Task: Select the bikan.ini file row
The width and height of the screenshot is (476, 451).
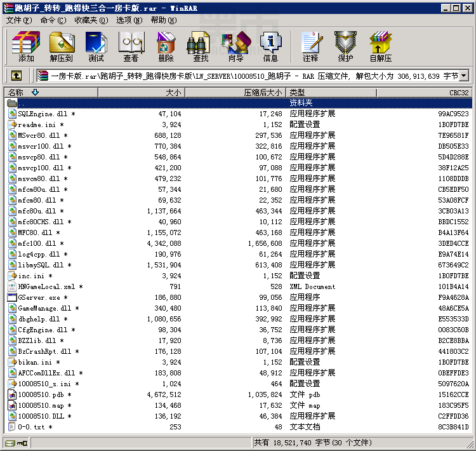Action: click(238, 362)
